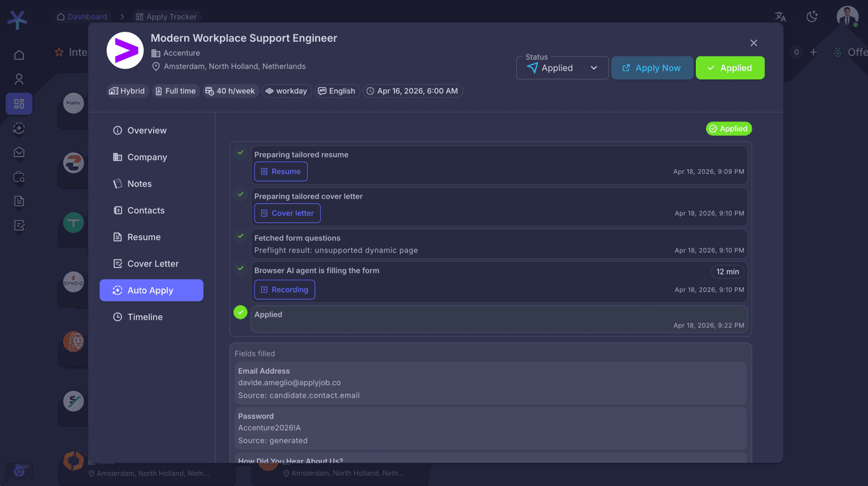Screen dimensions: 868x486
Task: Click the workday platform tag
Action: [x=287, y=91]
